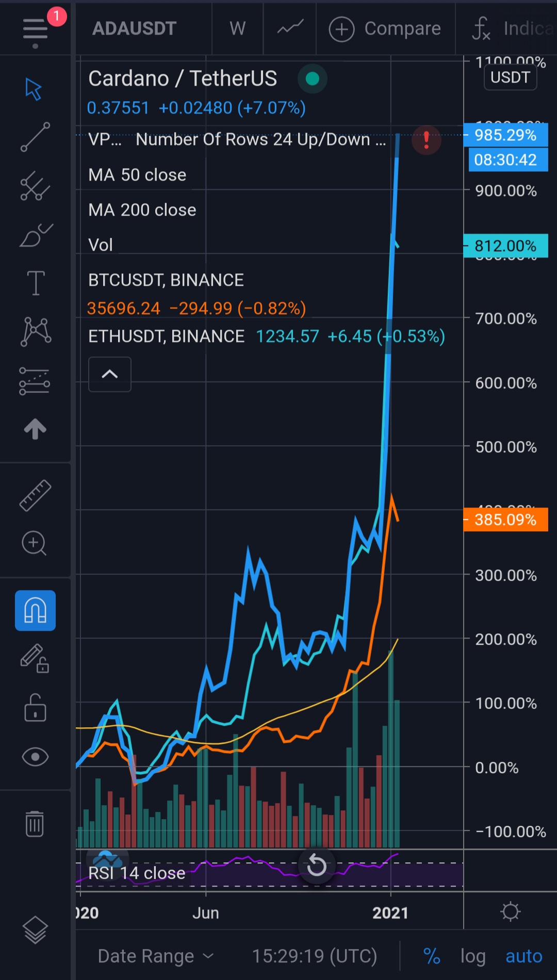Viewport: 557px width, 980px height.
Task: Select the text annotation tool
Action: tap(36, 283)
